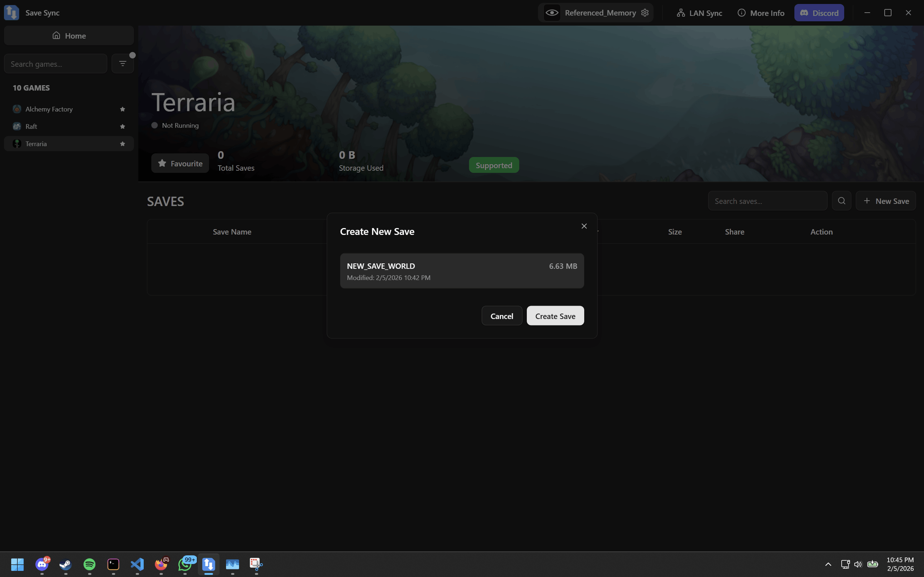This screenshot has width=924, height=577.
Task: Close the Create New Save dialog
Action: 584,226
